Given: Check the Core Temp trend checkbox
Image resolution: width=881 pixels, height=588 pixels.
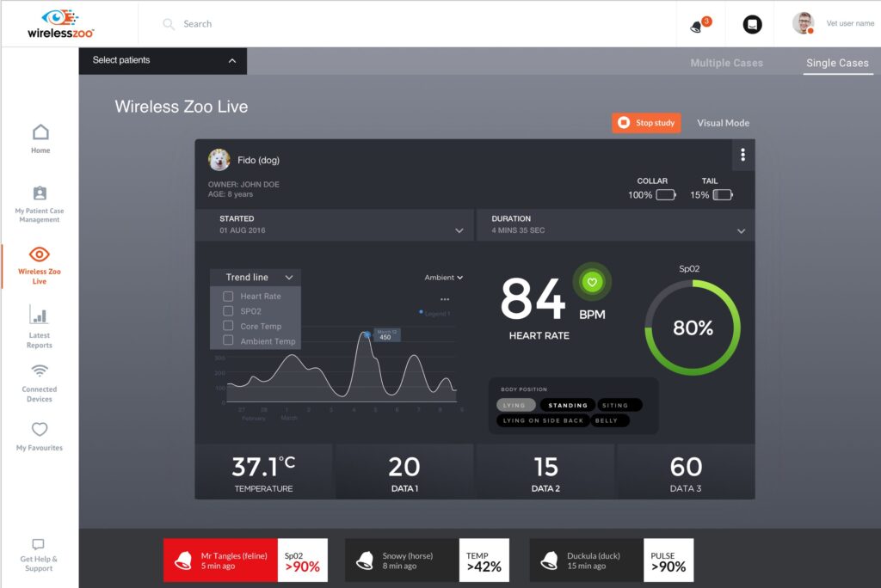Looking at the screenshot, I should 228,326.
